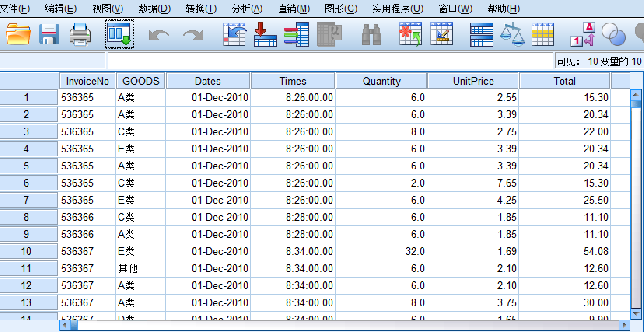Click the 30.00 Total cell in row 13
This screenshot has height=332, width=644.
click(565, 303)
